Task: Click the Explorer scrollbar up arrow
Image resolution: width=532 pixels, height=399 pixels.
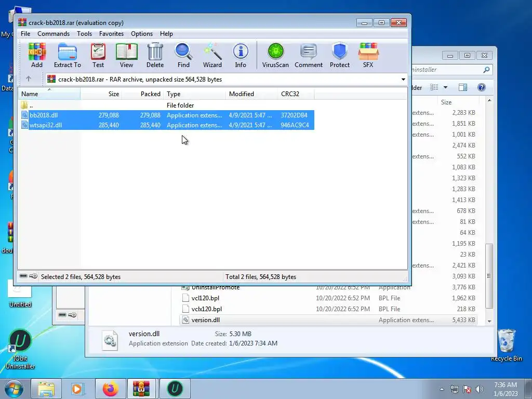Action: point(489,100)
